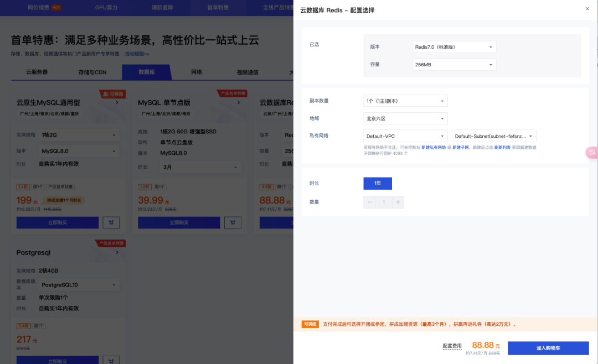
Task: Click the 39.99 元 price
Action: [x=153, y=200]
